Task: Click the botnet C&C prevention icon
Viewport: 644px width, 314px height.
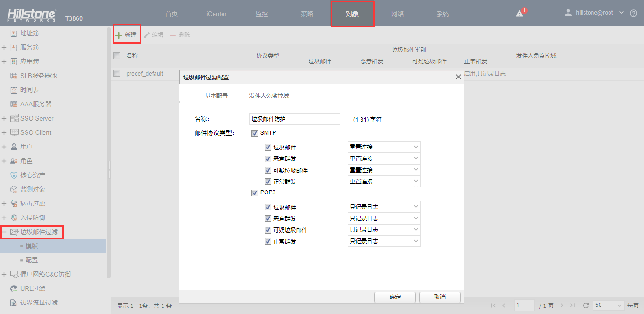Action: (14, 274)
